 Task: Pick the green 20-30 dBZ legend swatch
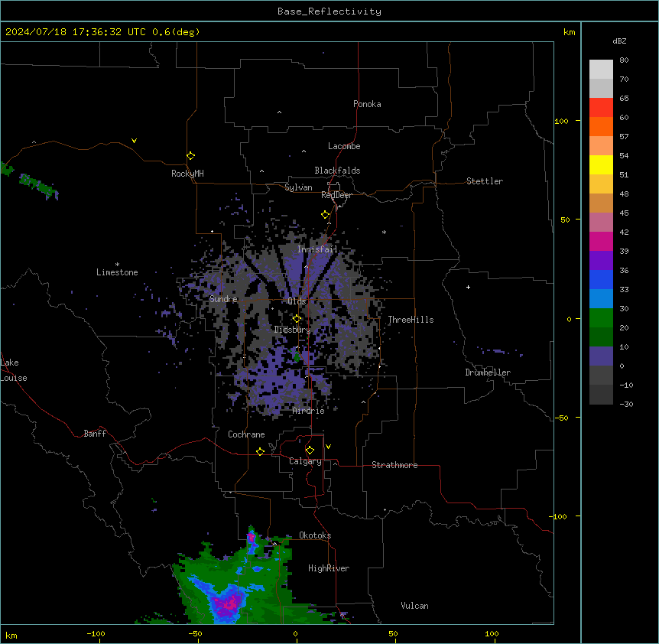pos(601,318)
